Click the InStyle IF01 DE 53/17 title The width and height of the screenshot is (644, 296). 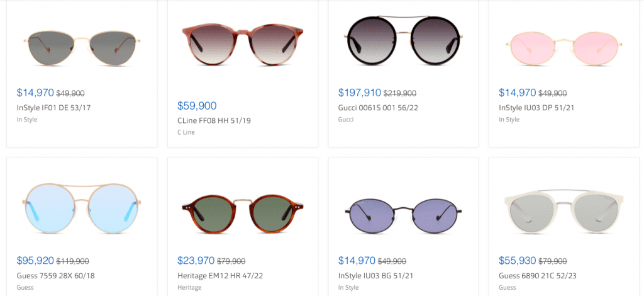53,108
